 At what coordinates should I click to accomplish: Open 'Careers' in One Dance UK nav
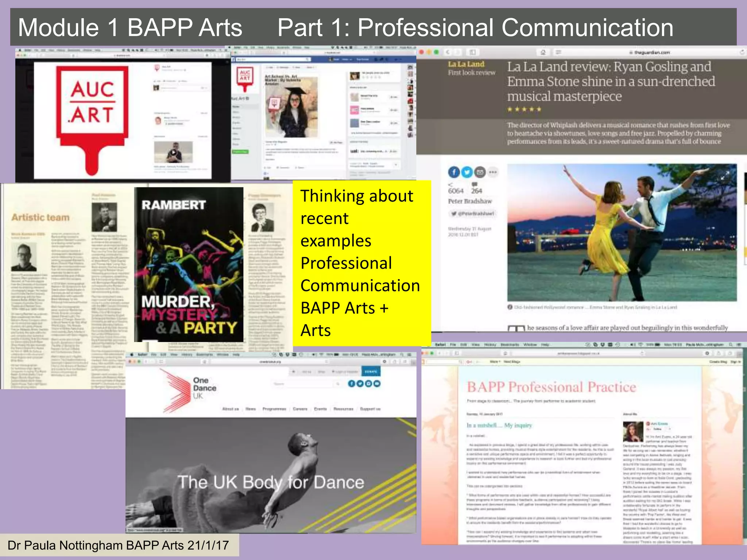[x=300, y=409]
